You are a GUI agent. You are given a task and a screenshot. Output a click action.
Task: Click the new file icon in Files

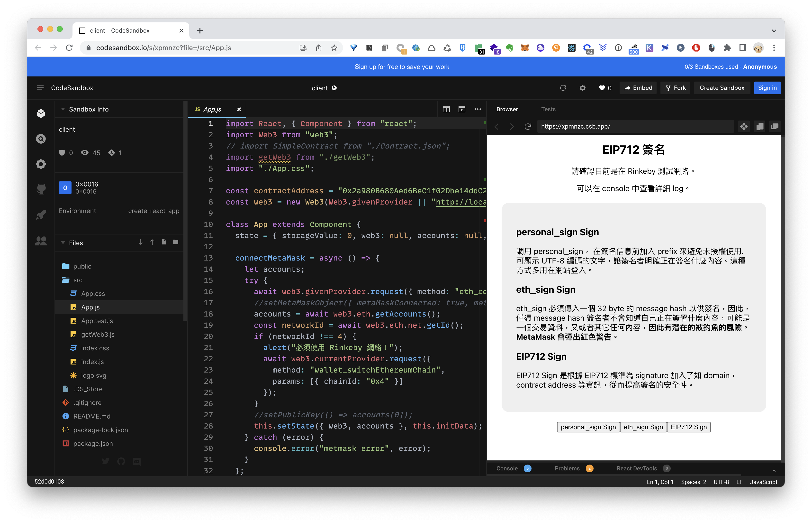click(x=164, y=242)
